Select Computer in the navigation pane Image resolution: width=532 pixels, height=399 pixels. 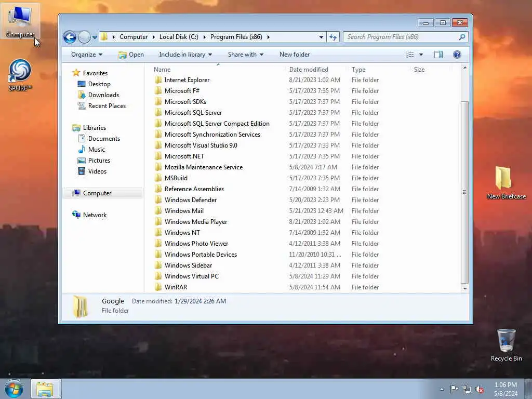click(x=103, y=193)
